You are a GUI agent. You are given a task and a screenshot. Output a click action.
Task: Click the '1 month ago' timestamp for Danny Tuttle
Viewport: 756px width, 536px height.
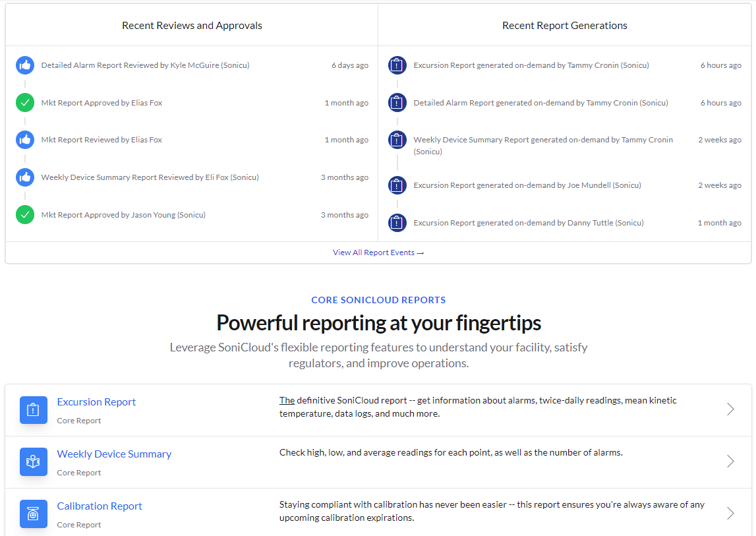[719, 223]
